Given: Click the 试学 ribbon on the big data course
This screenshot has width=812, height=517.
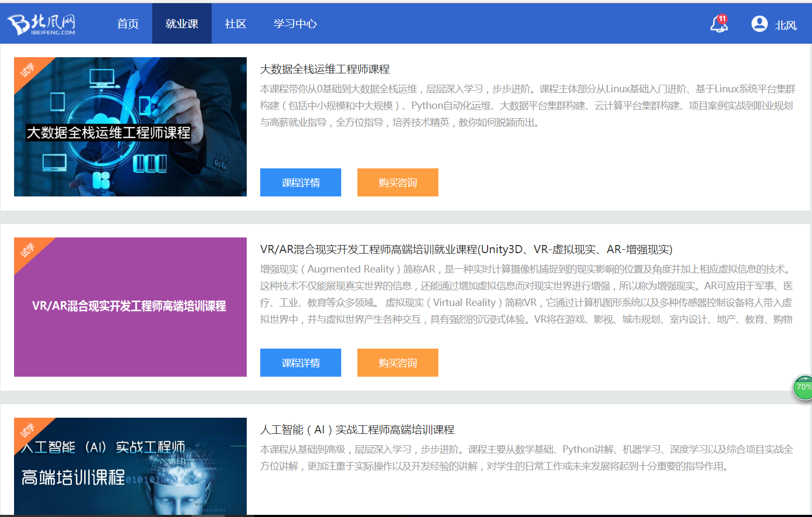Looking at the screenshot, I should pos(28,69).
